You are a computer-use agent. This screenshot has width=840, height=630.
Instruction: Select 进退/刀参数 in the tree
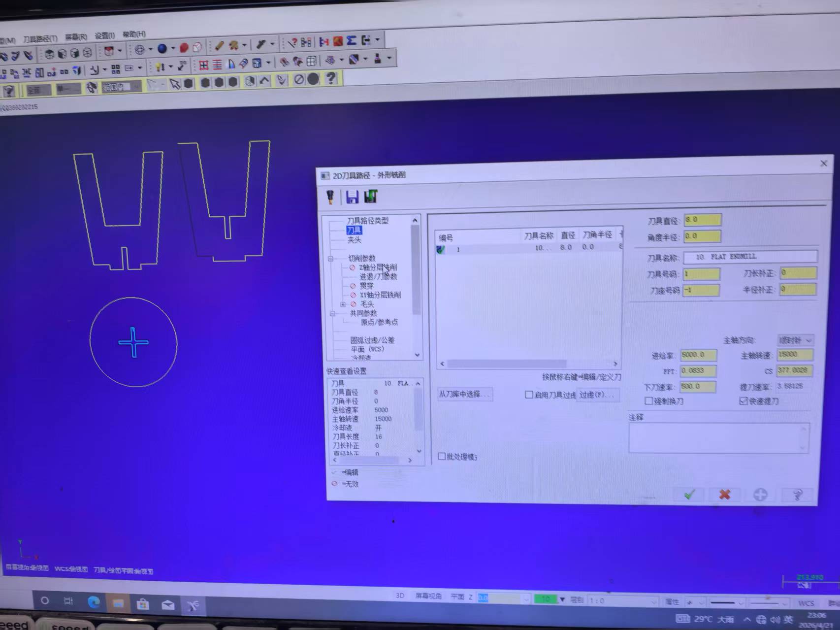(x=378, y=276)
